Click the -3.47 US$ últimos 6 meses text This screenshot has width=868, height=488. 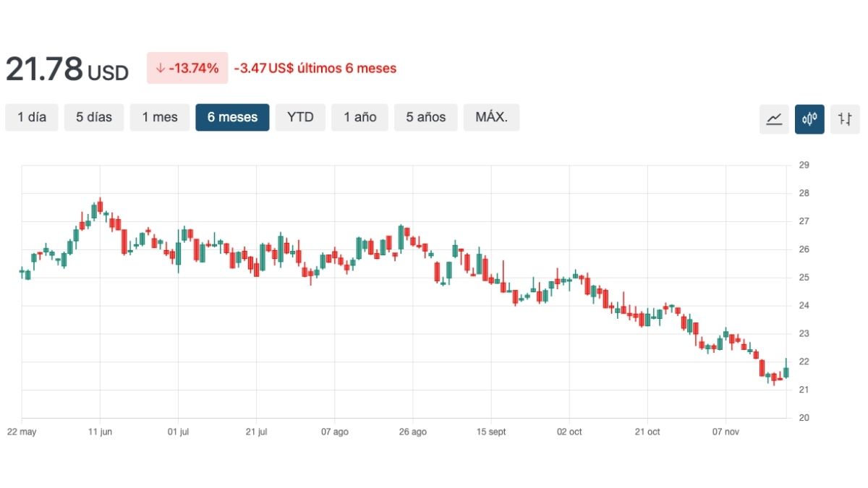tap(315, 69)
